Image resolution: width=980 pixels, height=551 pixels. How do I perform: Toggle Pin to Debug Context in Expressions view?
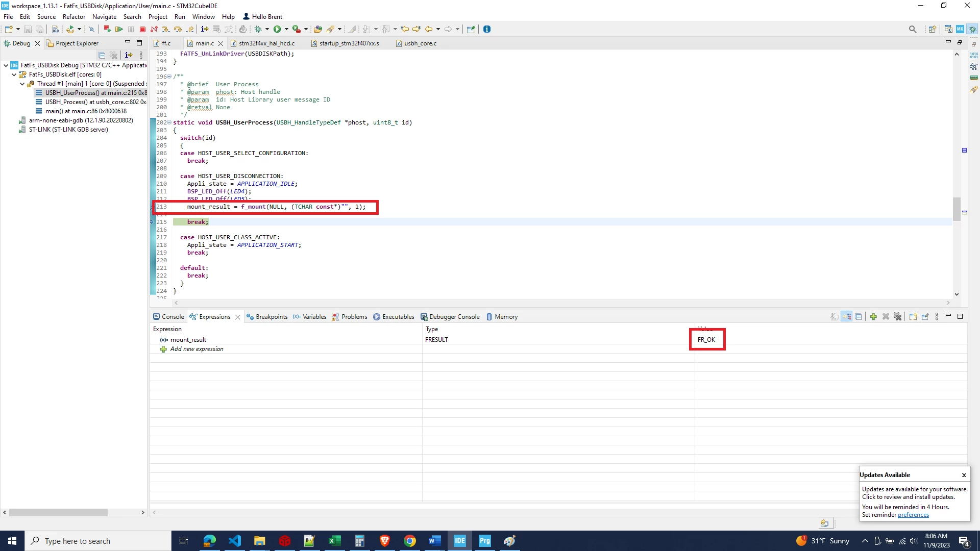pos(925,317)
